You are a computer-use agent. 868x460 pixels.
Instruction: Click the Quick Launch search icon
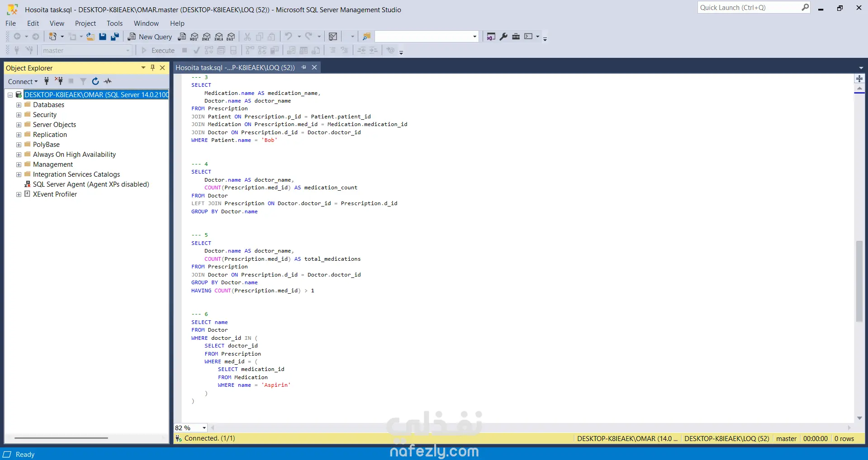[805, 7]
